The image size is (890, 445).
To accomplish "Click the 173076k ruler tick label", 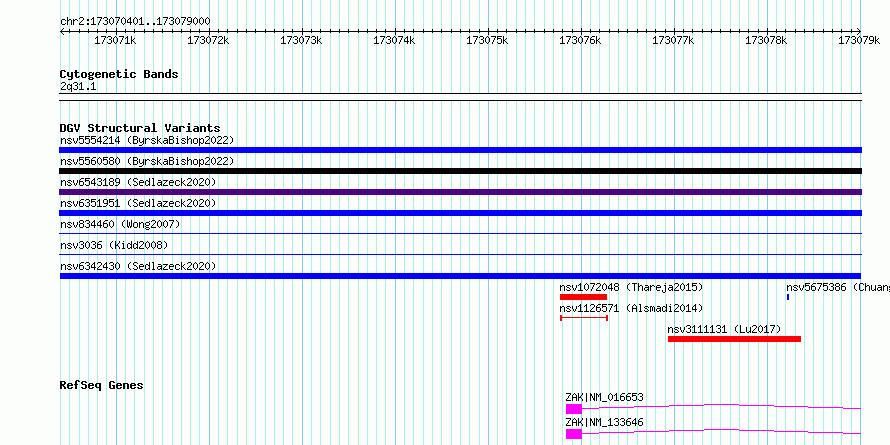I will pyautogui.click(x=581, y=40).
